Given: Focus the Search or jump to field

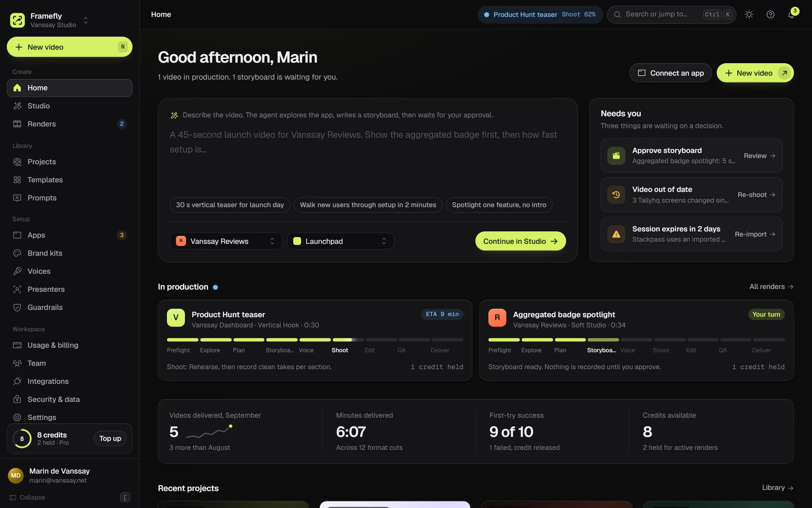Looking at the screenshot, I should click(x=671, y=14).
